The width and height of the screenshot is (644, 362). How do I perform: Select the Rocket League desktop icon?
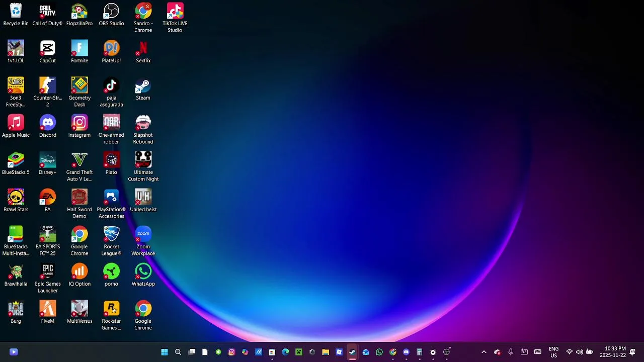[x=111, y=241]
